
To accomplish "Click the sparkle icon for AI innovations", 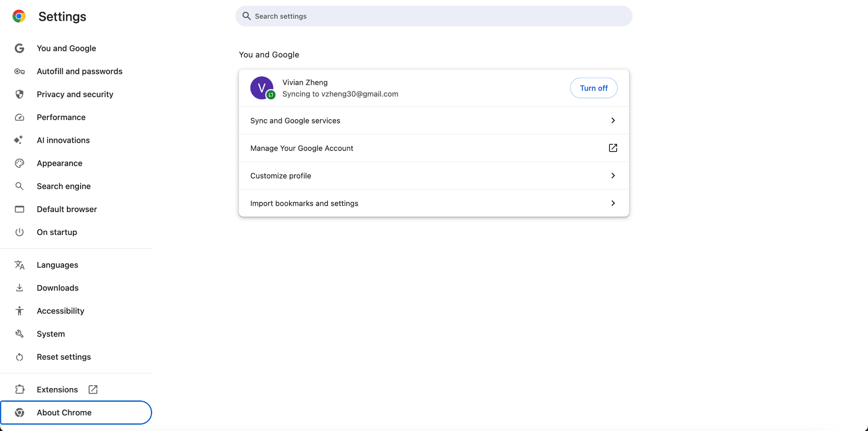I will pyautogui.click(x=19, y=140).
